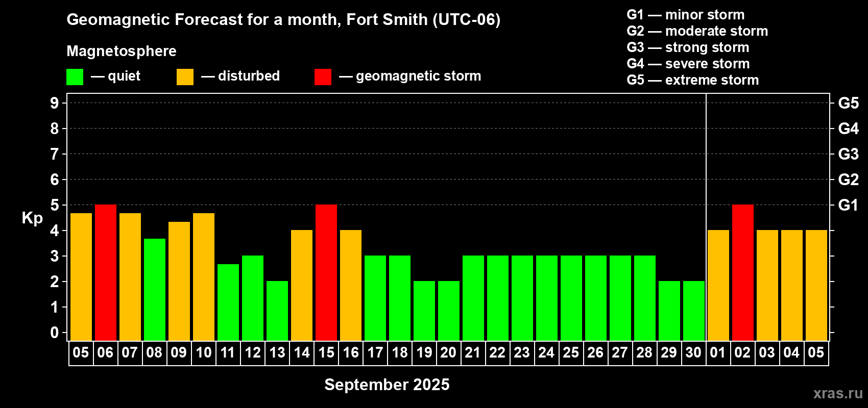Viewport: 868px width, 408px height.
Task: Click the orange bar for September 14
Action: click(302, 286)
